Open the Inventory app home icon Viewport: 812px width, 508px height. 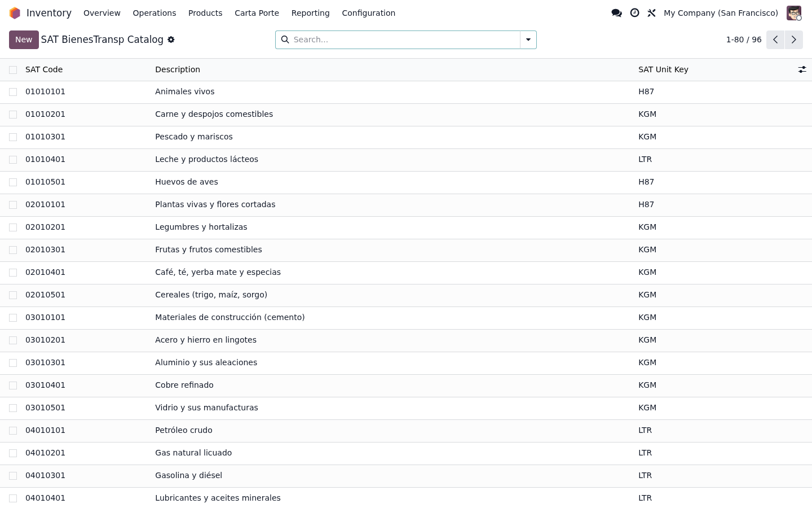15,13
